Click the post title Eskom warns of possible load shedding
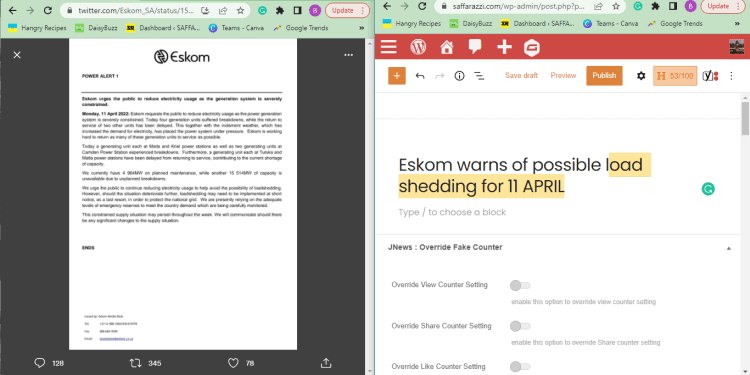750x375 pixels. coord(525,176)
